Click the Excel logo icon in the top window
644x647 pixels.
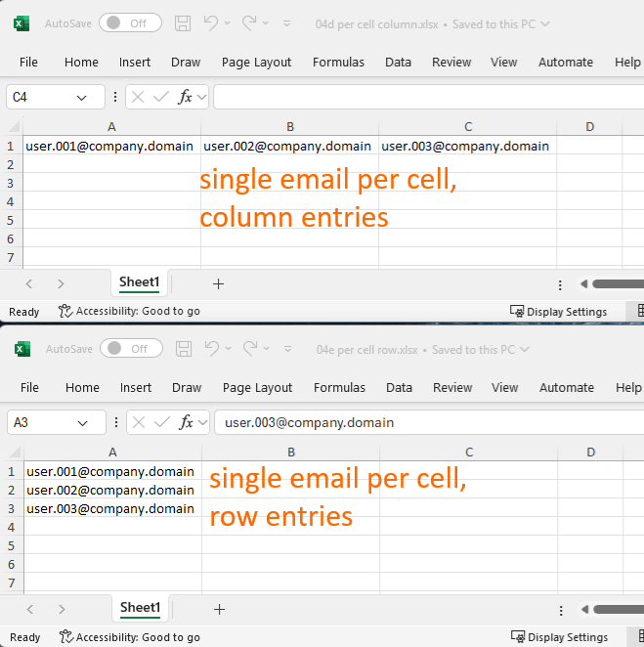pos(21,23)
